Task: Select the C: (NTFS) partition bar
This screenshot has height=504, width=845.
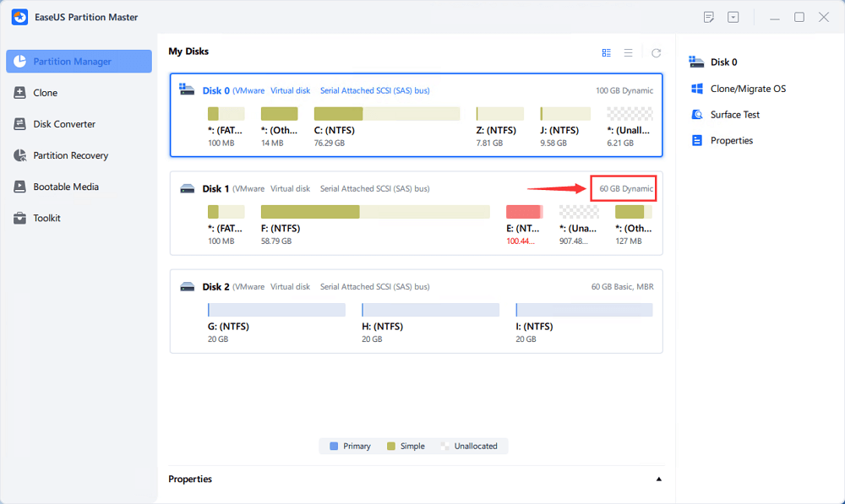Action: click(x=386, y=114)
